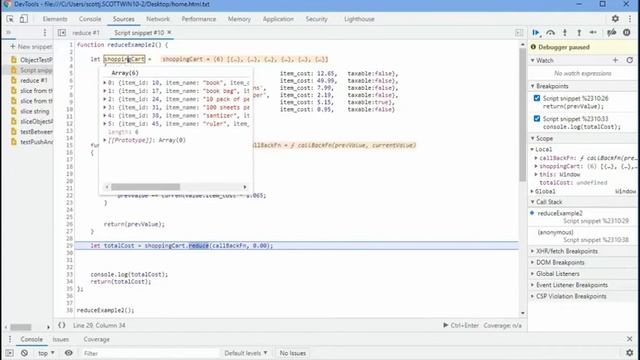Image resolution: width=640 pixels, height=360 pixels.
Task: Open the slice string snippet
Action: point(35,111)
